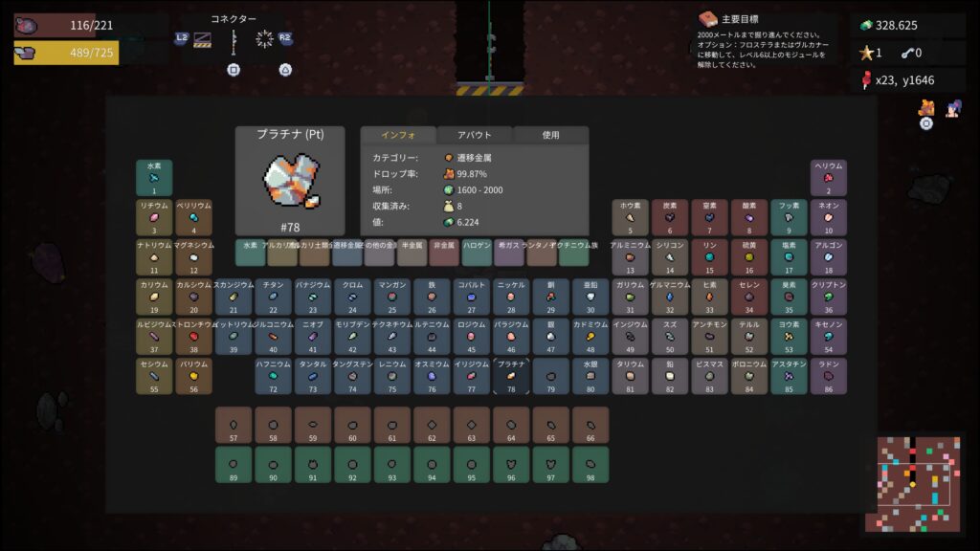
Task: Select the ヘリウム (Helium) element tile
Action: [829, 178]
